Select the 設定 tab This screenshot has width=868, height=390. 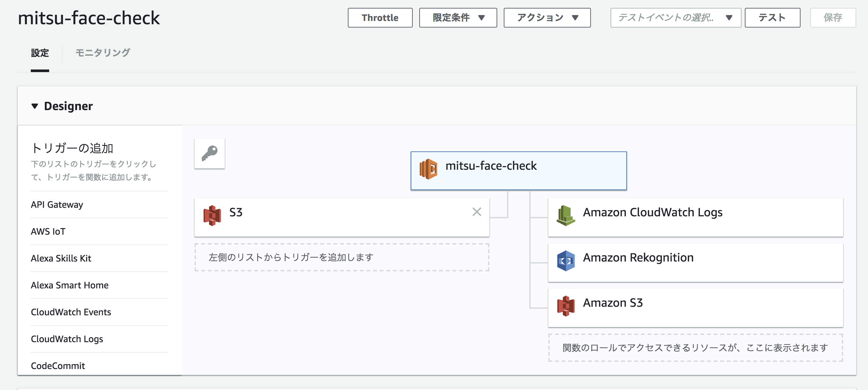[x=40, y=53]
